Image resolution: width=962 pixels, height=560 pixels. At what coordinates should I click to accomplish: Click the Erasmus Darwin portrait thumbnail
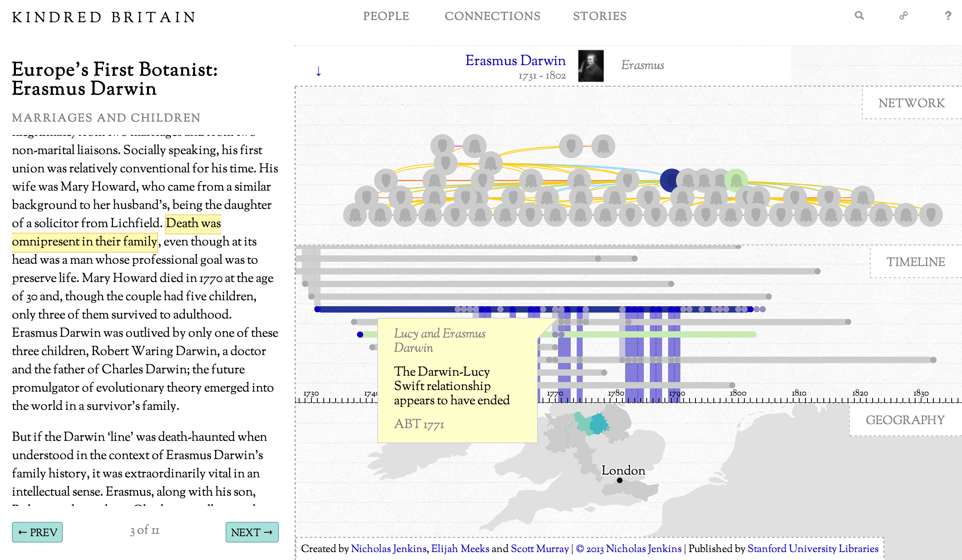(x=591, y=66)
